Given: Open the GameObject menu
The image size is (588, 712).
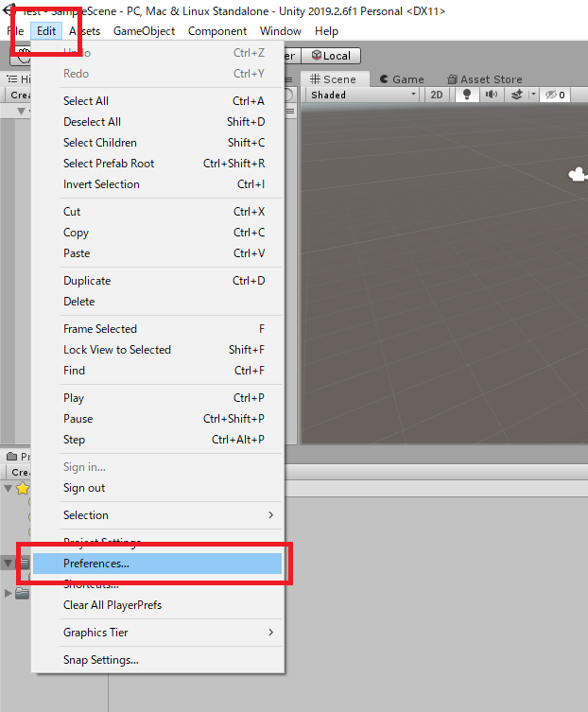Looking at the screenshot, I should pyautogui.click(x=144, y=31).
